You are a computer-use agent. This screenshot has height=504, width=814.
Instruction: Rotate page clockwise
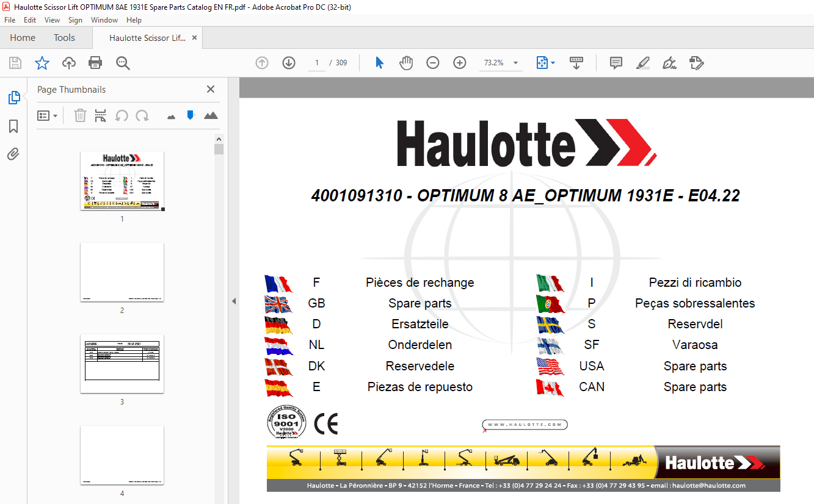142,115
